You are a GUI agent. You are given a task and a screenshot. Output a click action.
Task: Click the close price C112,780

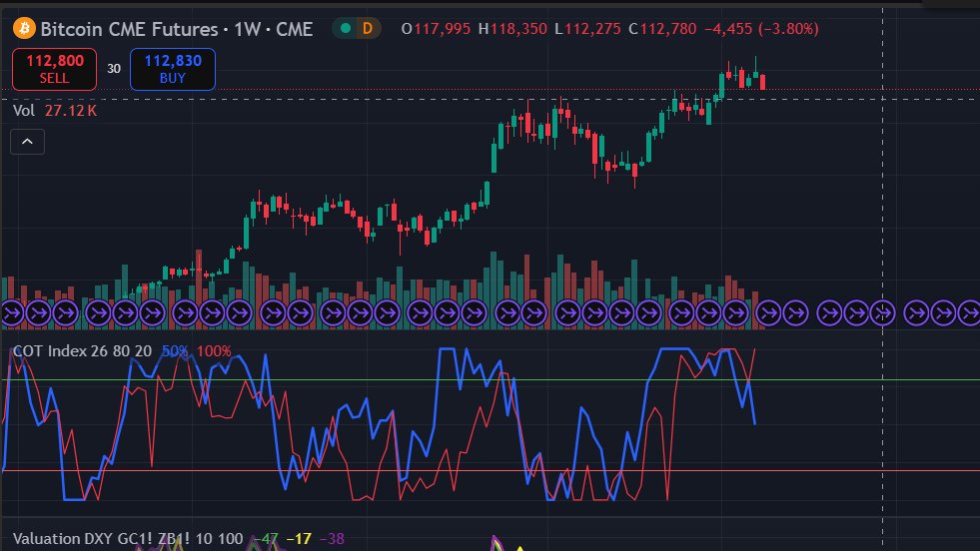pyautogui.click(x=662, y=29)
